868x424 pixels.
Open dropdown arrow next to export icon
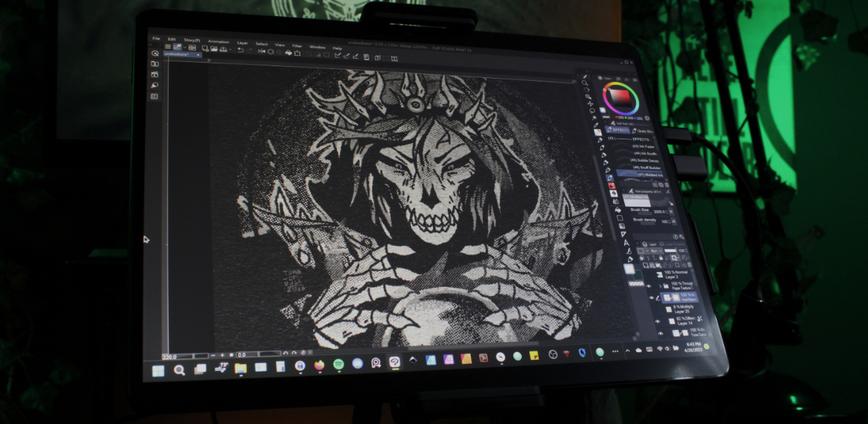click(231, 49)
